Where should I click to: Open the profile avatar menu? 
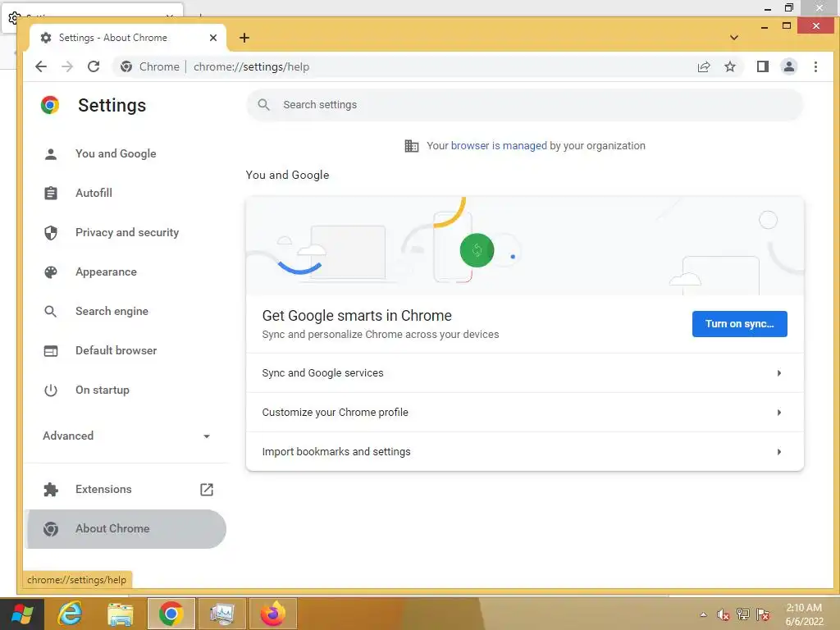(x=788, y=66)
